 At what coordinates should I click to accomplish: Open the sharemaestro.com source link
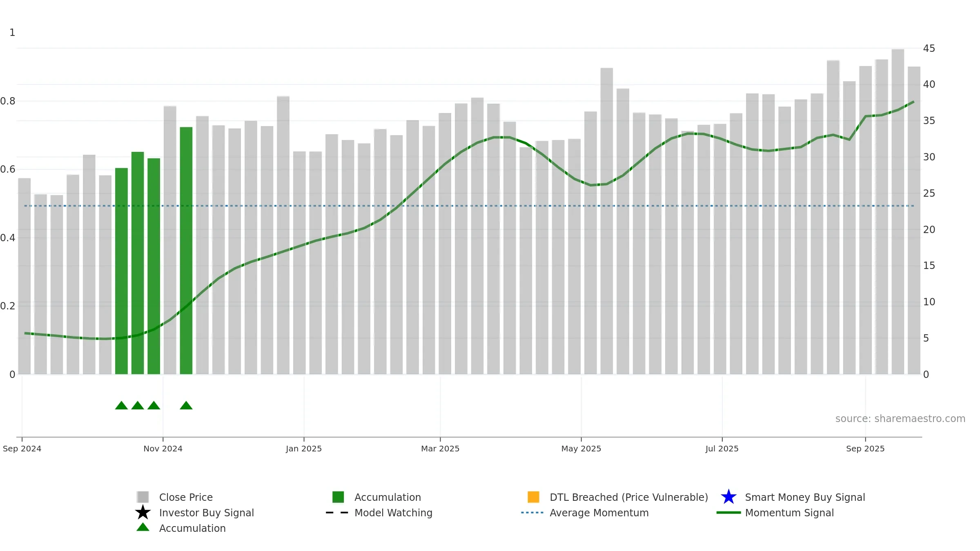click(900, 419)
